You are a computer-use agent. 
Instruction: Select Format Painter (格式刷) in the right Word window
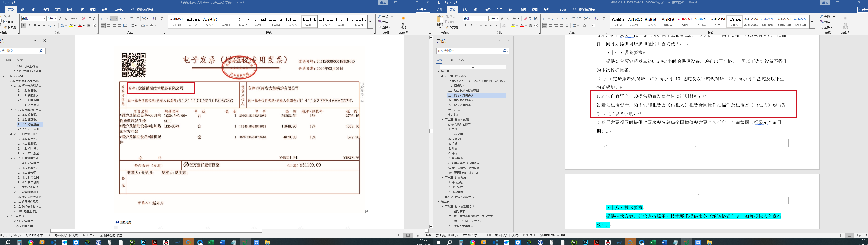pyautogui.click(x=452, y=27)
